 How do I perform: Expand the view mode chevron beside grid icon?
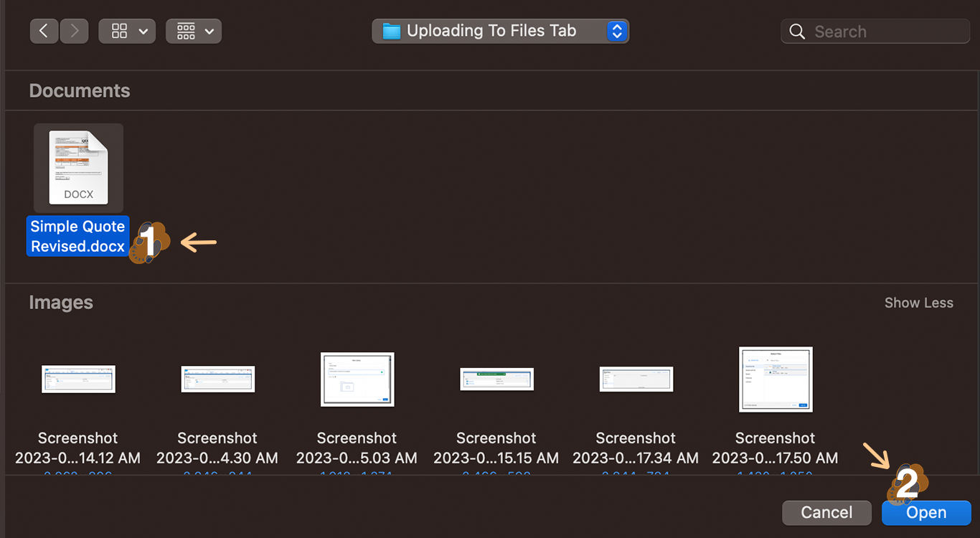(143, 32)
